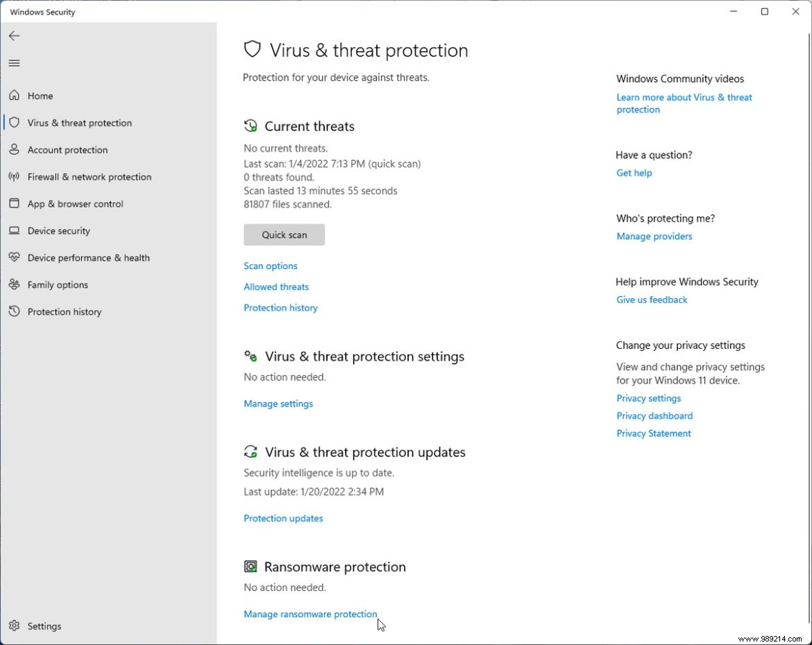Click the back arrow icon
This screenshot has width=812, height=645.
tap(14, 35)
